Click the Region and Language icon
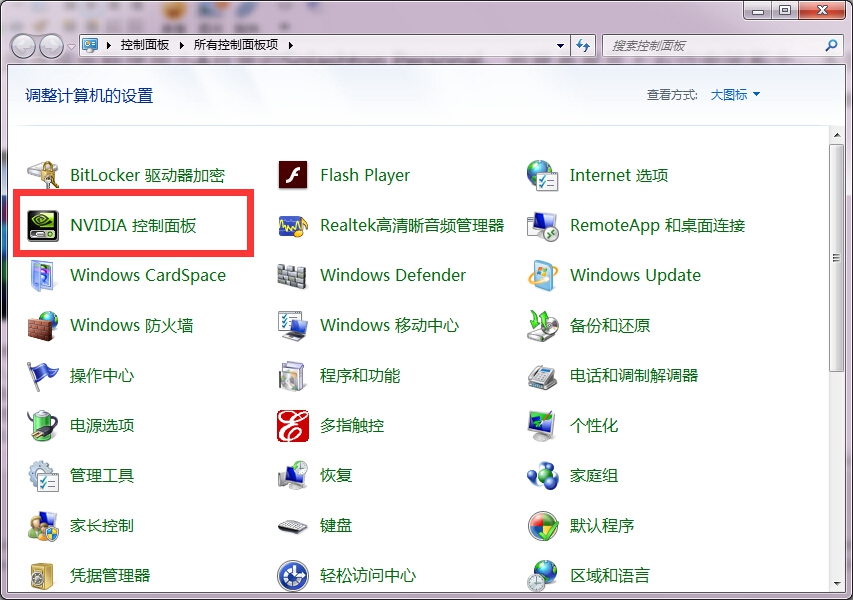This screenshot has height=600, width=853. tap(542, 576)
